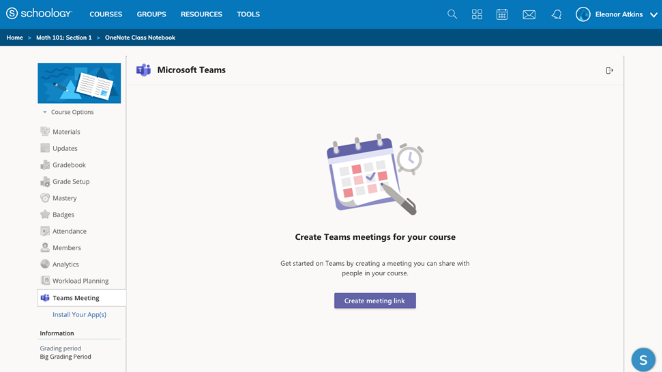662x372 pixels.
Task: Click the Mastery icon in sidebar
Action: (x=45, y=198)
